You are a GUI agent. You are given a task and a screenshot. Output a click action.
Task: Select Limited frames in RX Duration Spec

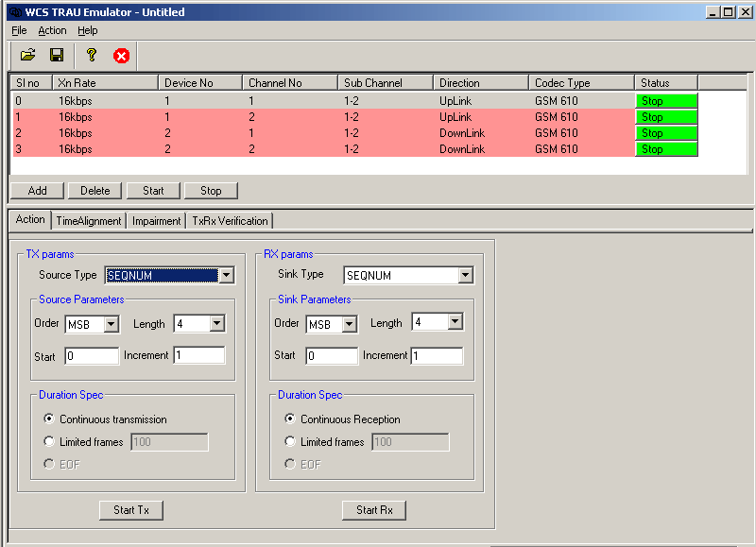(289, 441)
